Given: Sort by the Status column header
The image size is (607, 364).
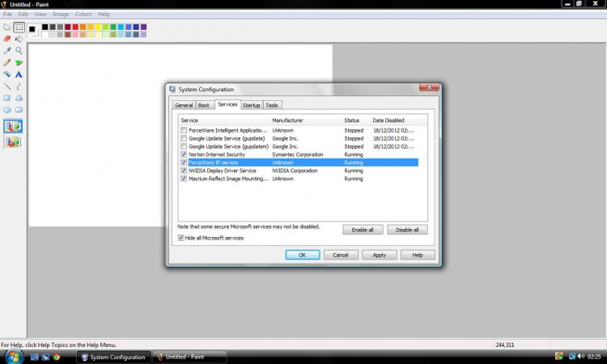Looking at the screenshot, I should click(356, 121).
